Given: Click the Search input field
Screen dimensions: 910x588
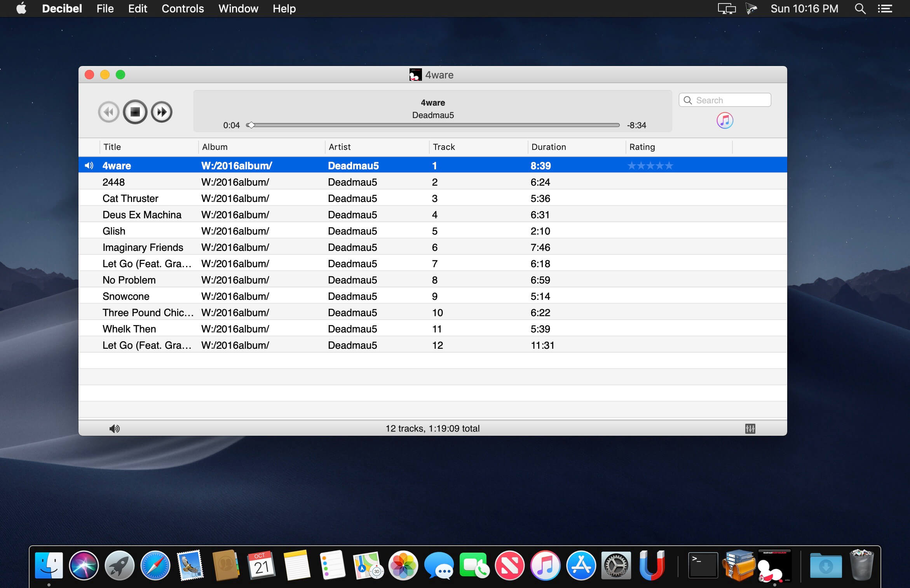Looking at the screenshot, I should point(725,100).
